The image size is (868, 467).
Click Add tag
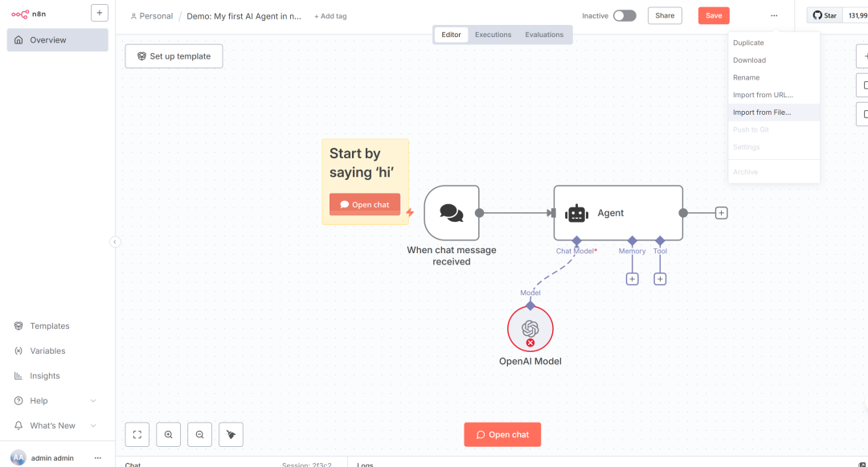pyautogui.click(x=330, y=16)
